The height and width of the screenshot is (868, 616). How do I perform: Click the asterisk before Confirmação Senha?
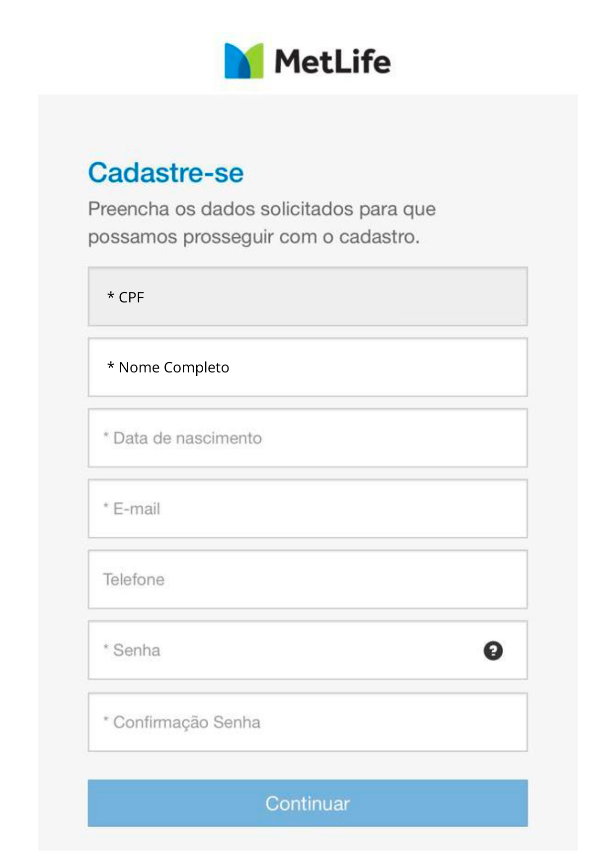coord(106,720)
